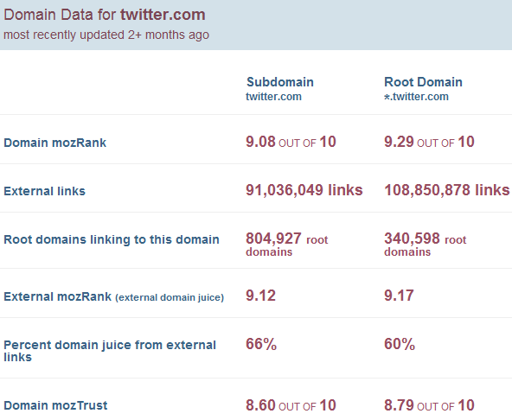The width and height of the screenshot is (512, 420).
Task: Click the Domain mozRank row label
Action: point(54,143)
